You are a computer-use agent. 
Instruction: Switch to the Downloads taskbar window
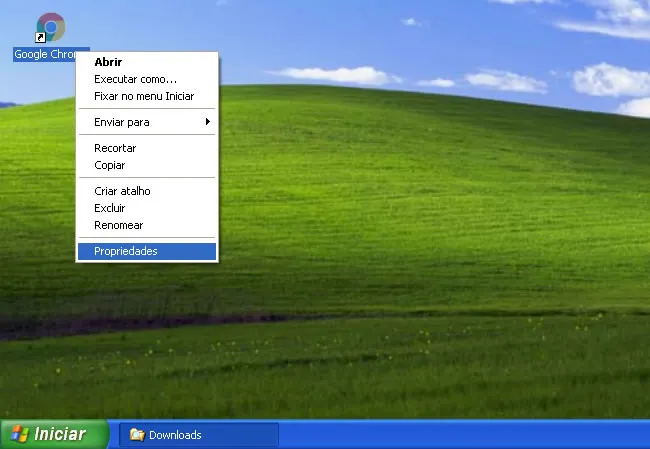(x=198, y=435)
